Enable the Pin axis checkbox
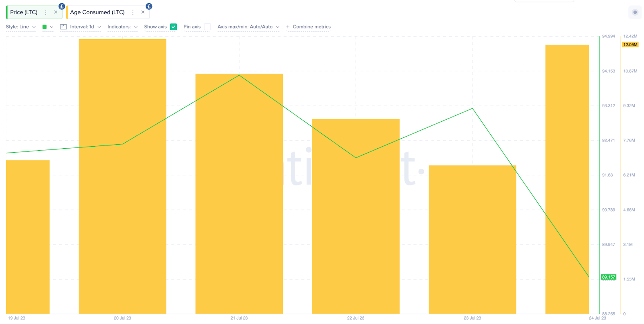644x324 pixels. click(207, 27)
